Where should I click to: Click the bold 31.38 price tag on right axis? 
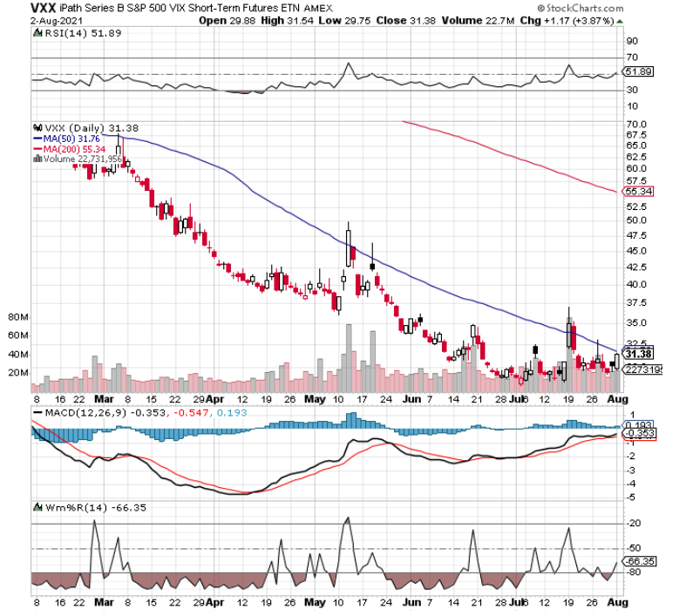(x=638, y=354)
